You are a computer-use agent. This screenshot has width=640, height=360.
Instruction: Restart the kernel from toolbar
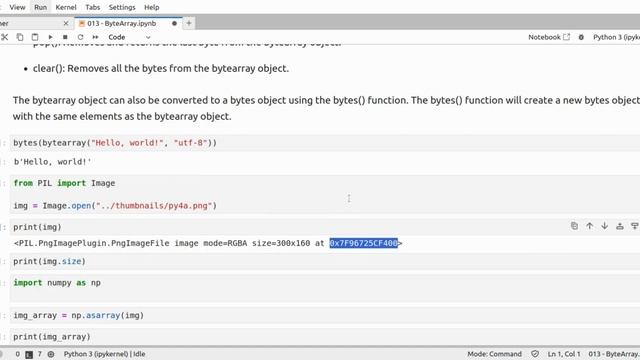click(x=80, y=37)
